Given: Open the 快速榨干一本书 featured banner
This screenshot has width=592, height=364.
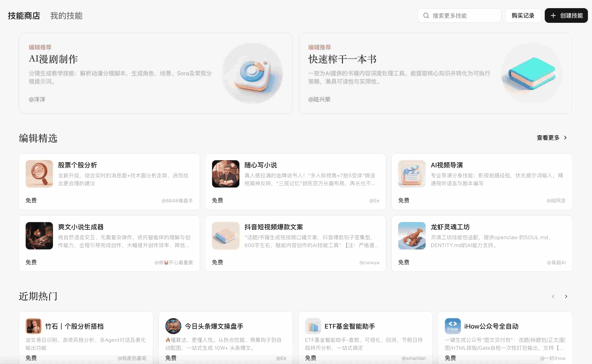Looking at the screenshot, I should 436,73.
